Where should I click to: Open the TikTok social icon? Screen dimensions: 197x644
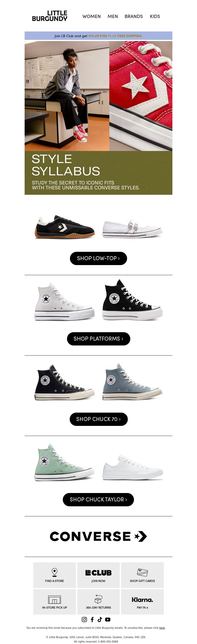(100, 619)
